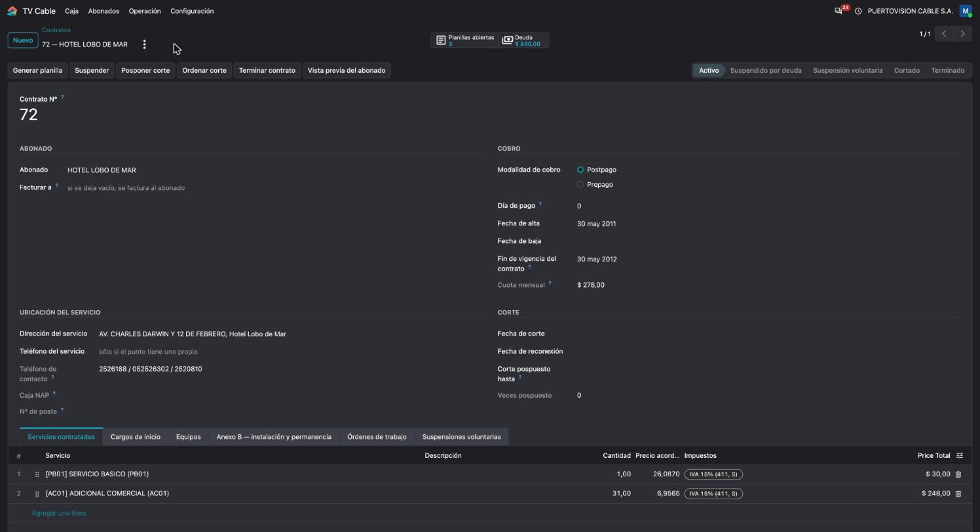The height and width of the screenshot is (532, 980).
Task: Open the Deuda $ 840,00 stat button
Action: click(x=523, y=41)
